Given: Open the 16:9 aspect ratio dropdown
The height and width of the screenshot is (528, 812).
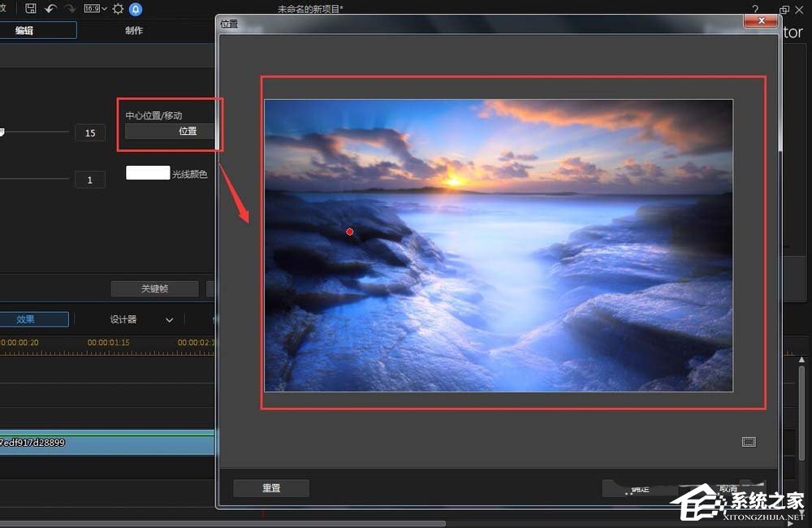Looking at the screenshot, I should click(96, 9).
